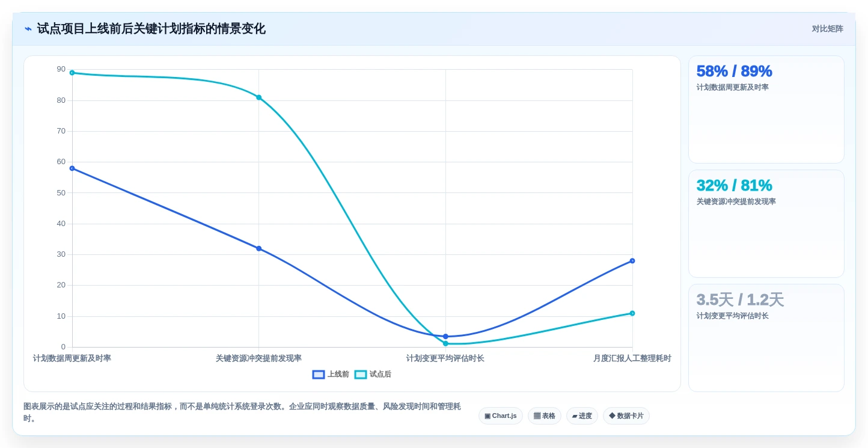
Task: Click the 关键资源冲突提前发现率 caption in the second card
Action: tap(736, 201)
